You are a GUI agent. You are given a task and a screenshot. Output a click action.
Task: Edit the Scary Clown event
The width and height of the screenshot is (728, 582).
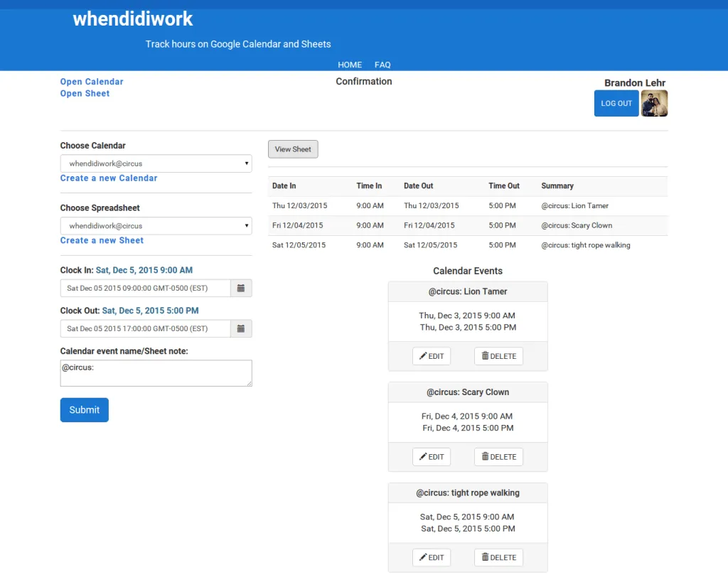coord(432,457)
